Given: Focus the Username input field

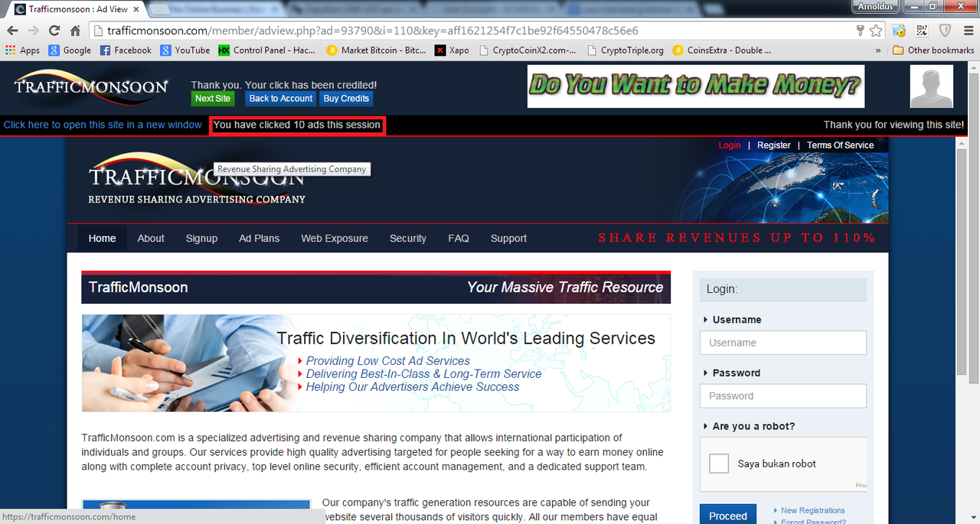Looking at the screenshot, I should pos(783,343).
